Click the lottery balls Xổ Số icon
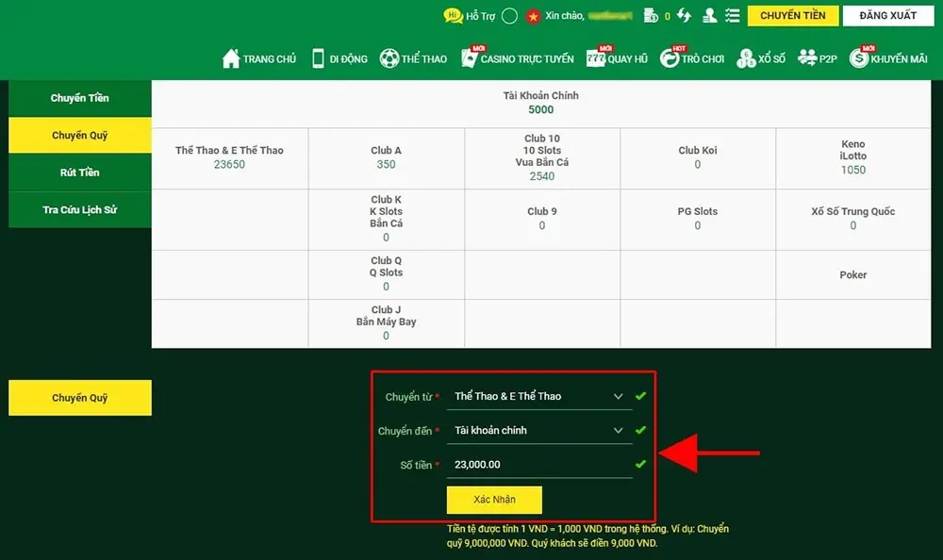943x560 pixels. pyautogui.click(x=746, y=58)
